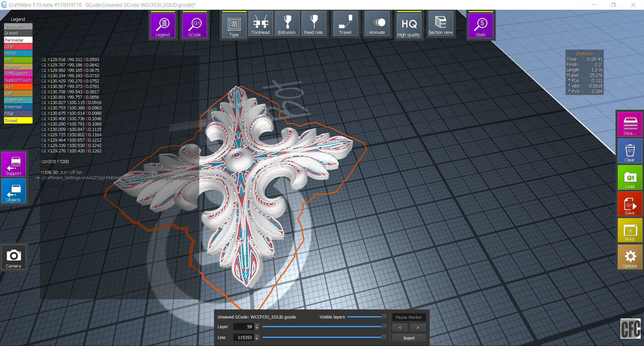The height and width of the screenshot is (346, 644).
Task: Click the Travel legend entry
Action: (18, 120)
